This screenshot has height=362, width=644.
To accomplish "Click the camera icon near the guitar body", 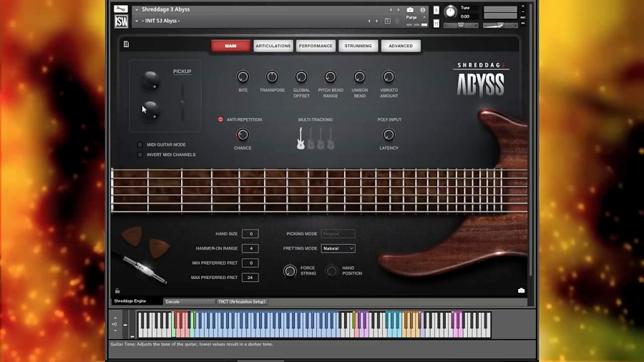I will [521, 290].
